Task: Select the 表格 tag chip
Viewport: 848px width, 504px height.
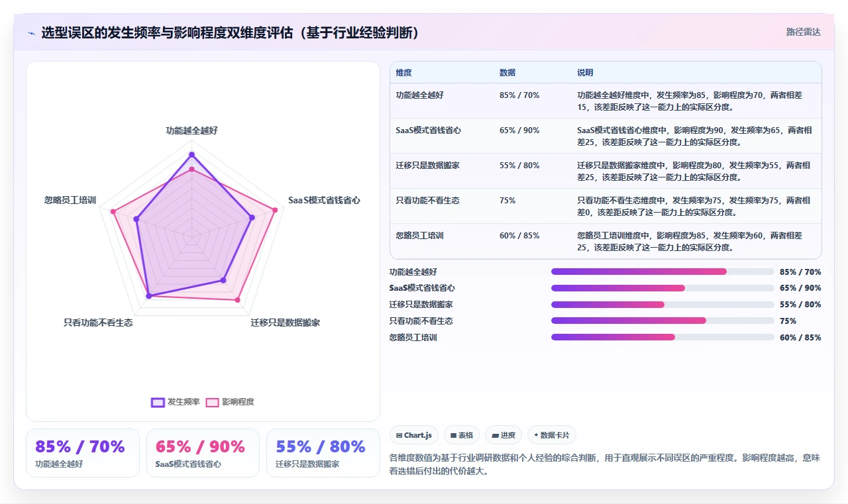Action: pos(462,435)
